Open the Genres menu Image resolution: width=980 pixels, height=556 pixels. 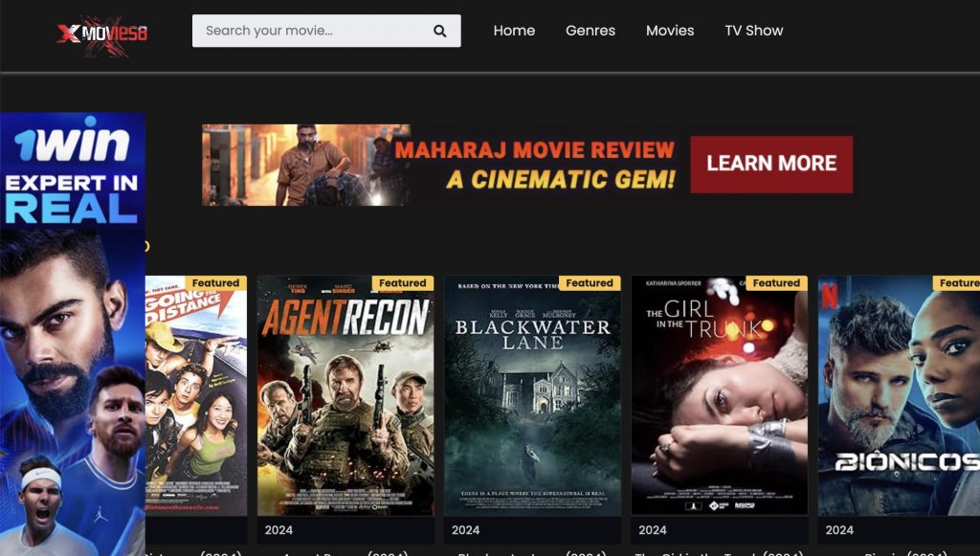pyautogui.click(x=590, y=31)
